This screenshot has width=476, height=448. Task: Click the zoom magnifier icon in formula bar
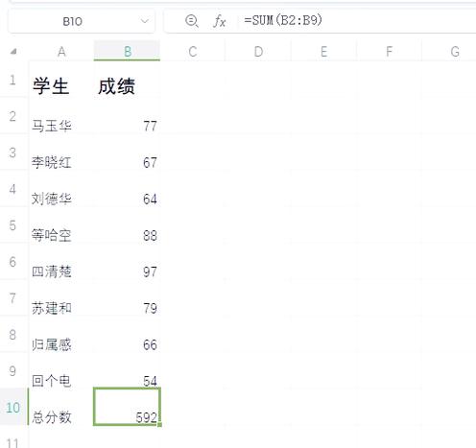pos(191,21)
